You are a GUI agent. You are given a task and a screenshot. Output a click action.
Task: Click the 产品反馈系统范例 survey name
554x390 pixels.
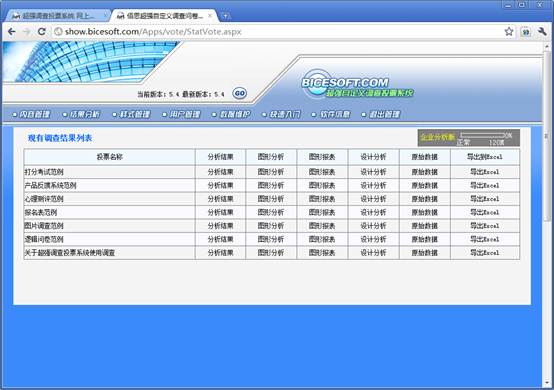pos(51,185)
